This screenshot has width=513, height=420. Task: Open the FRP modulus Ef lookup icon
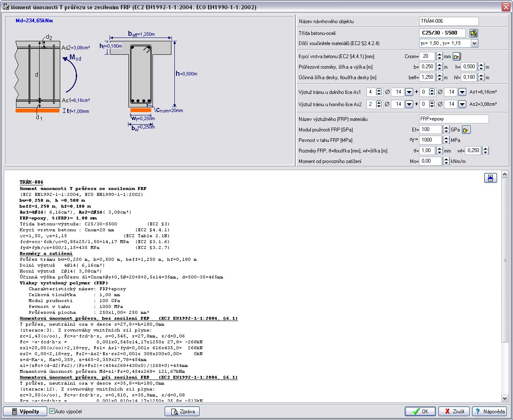(466, 130)
